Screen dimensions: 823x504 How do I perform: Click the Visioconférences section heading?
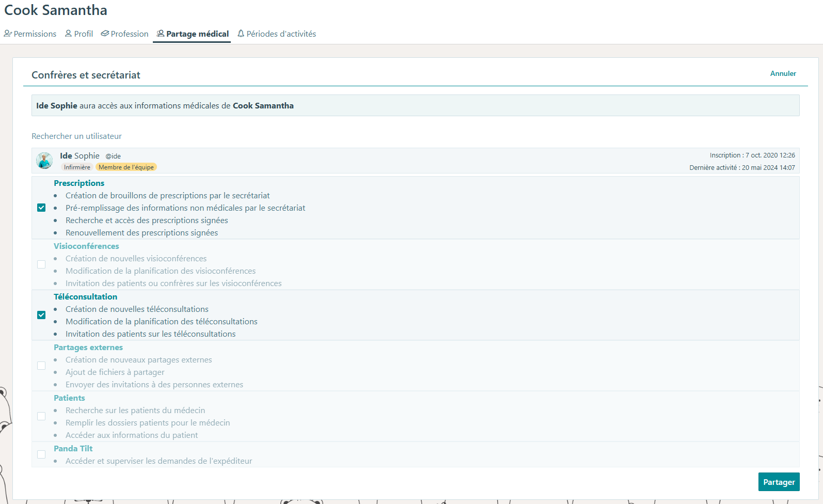[86, 246]
